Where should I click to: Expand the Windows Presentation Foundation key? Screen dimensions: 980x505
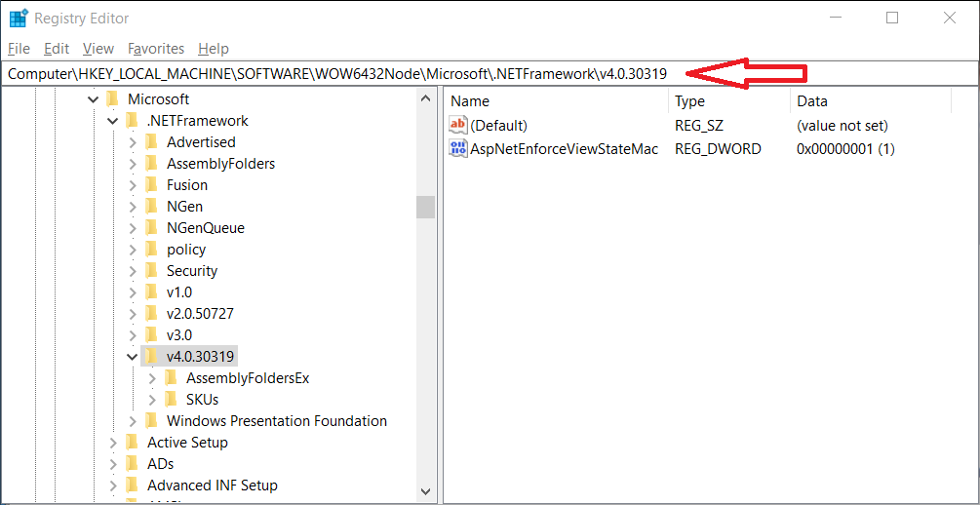pos(133,421)
